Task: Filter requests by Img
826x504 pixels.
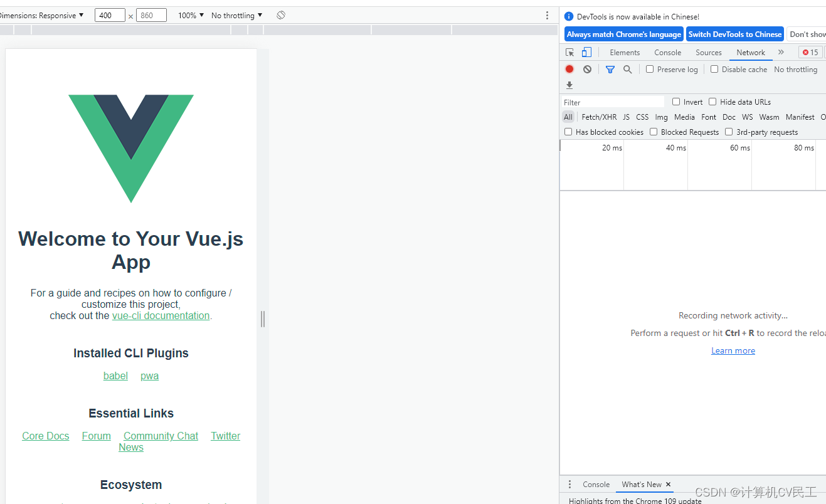Action: pyautogui.click(x=661, y=117)
